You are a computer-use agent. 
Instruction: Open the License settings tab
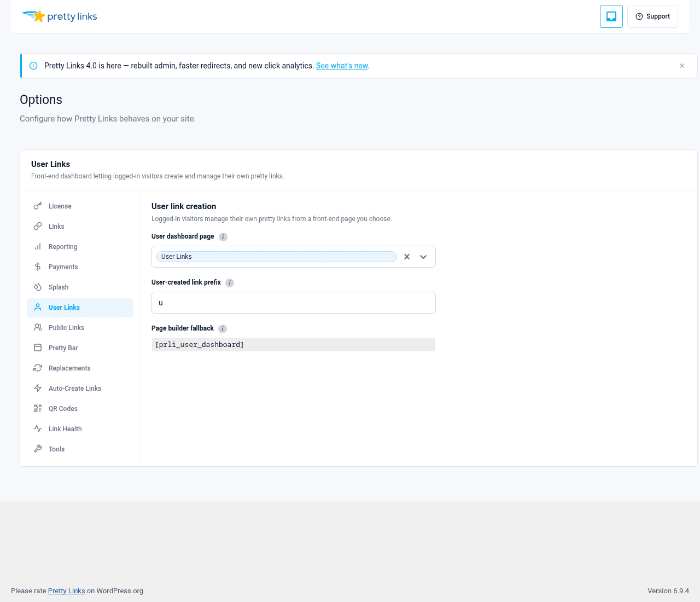[80, 206]
